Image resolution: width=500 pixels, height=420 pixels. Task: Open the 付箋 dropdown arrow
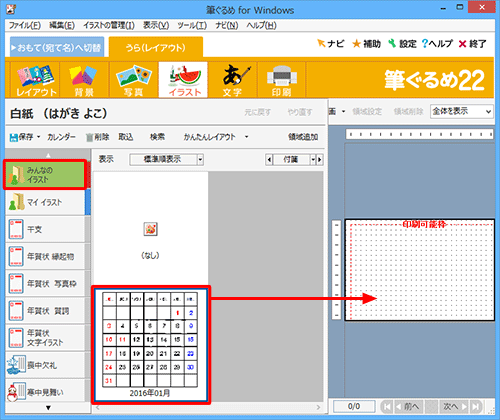313,160
